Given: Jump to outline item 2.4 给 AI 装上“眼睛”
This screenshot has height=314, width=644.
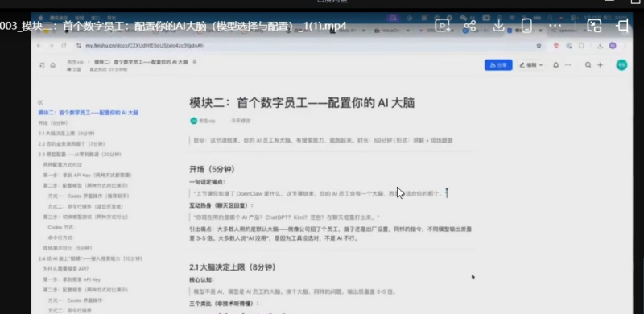Looking at the screenshot, I should pyautogui.click(x=90, y=258).
